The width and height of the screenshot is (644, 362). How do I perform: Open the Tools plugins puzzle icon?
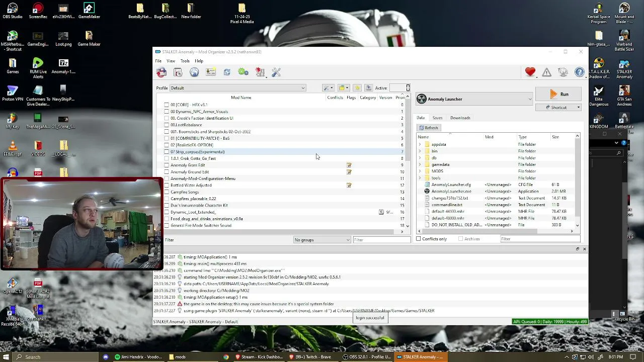(260, 72)
